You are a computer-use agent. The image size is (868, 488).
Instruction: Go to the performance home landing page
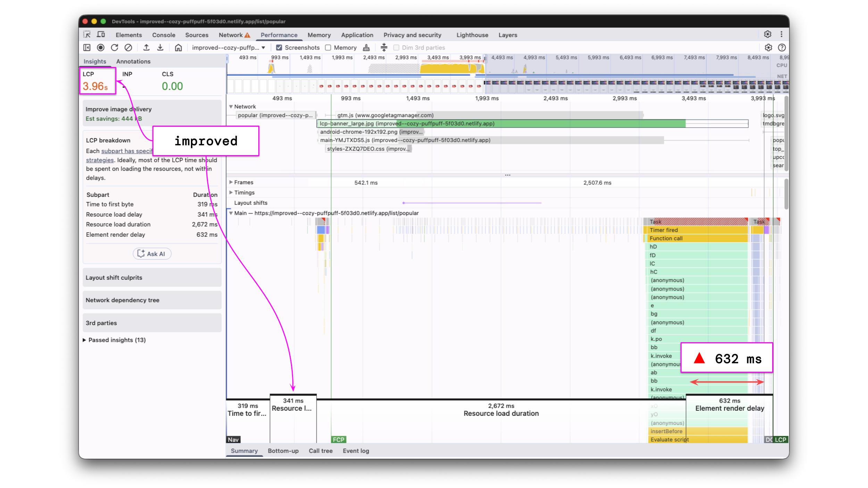[x=178, y=48]
